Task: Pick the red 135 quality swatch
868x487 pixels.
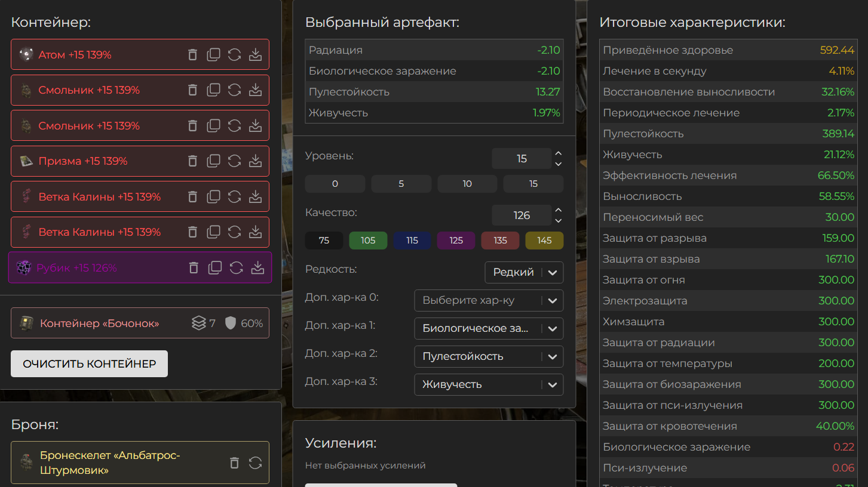Action: coord(500,241)
